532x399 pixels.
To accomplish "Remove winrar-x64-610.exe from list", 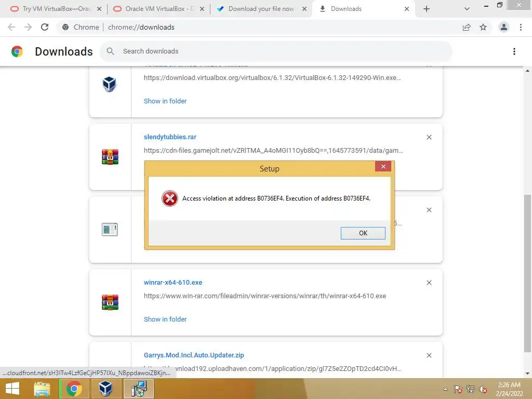I will pos(429,283).
